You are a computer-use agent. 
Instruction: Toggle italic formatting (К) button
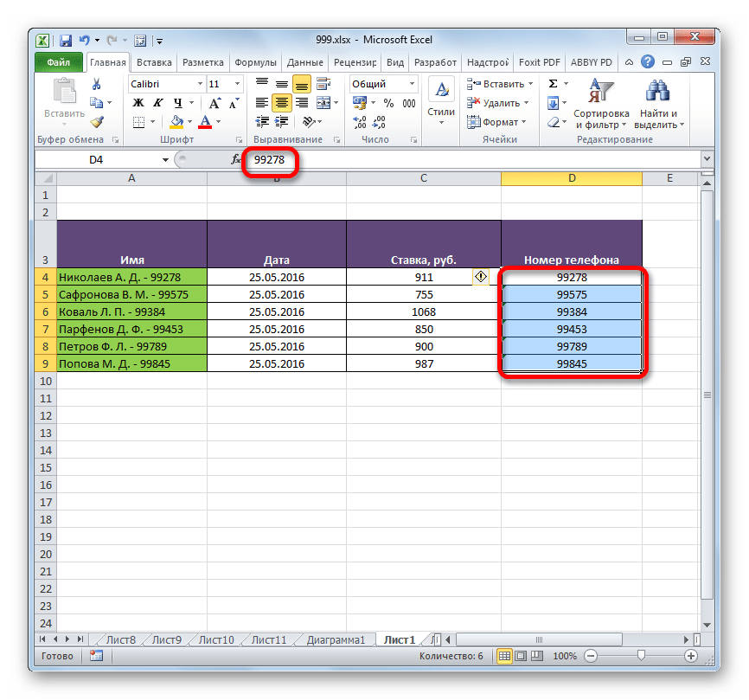pos(156,103)
